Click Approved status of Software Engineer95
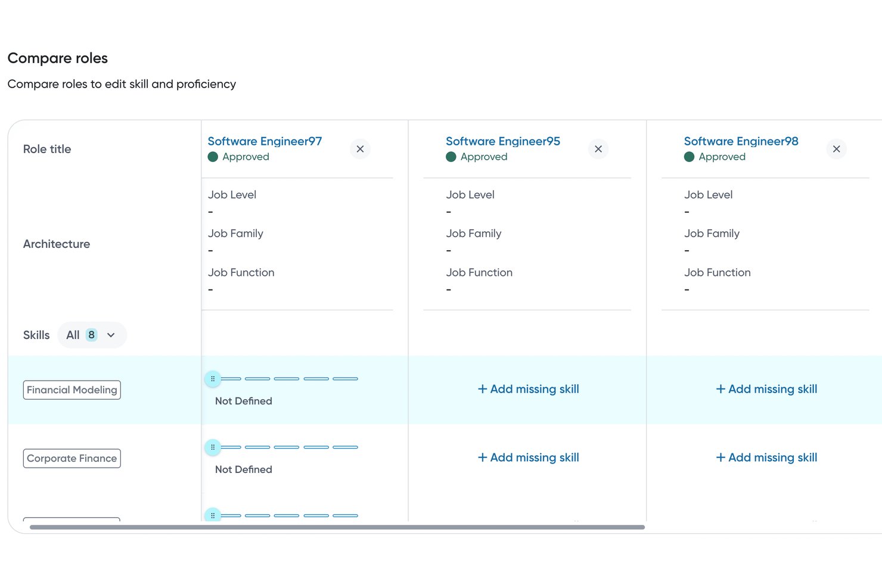Screen dimensions: 882x588 (x=477, y=157)
